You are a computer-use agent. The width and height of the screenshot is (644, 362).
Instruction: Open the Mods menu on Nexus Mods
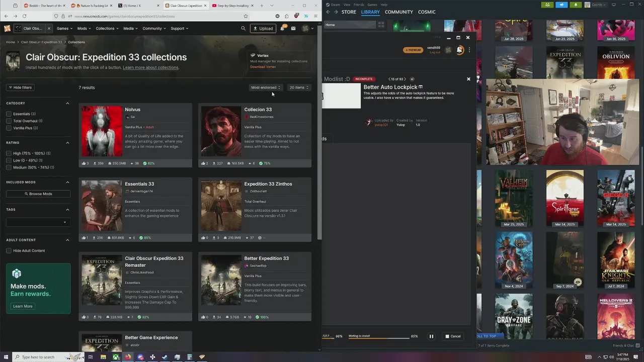[84, 28]
